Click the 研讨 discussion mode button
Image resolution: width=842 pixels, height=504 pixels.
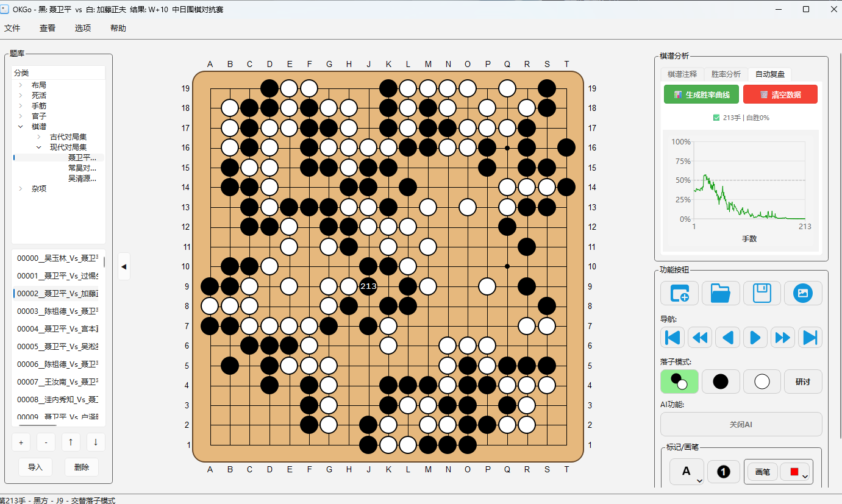click(x=803, y=382)
